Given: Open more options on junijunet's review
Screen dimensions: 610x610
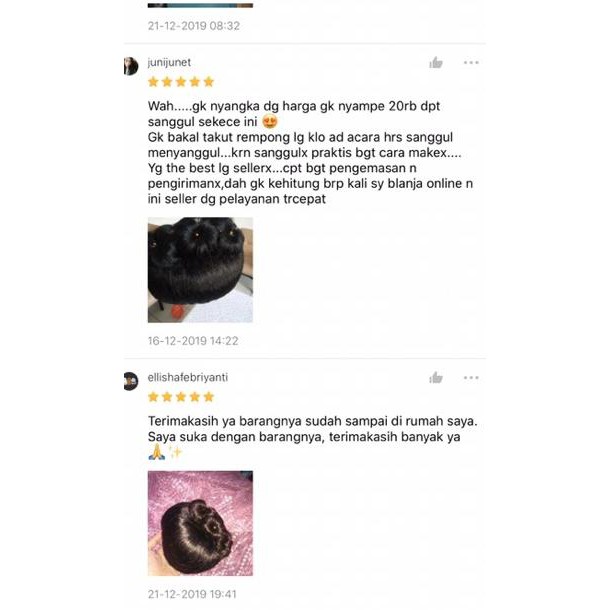Looking at the screenshot, I should (x=471, y=62).
